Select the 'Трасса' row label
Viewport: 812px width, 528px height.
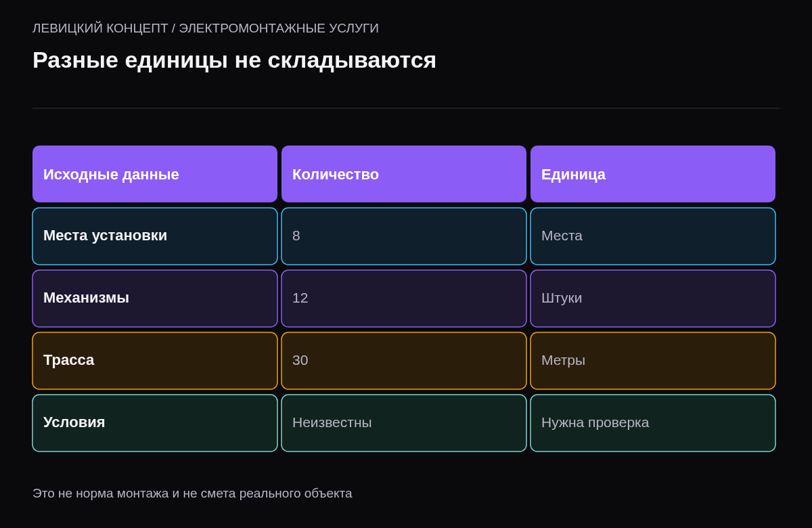pos(155,361)
